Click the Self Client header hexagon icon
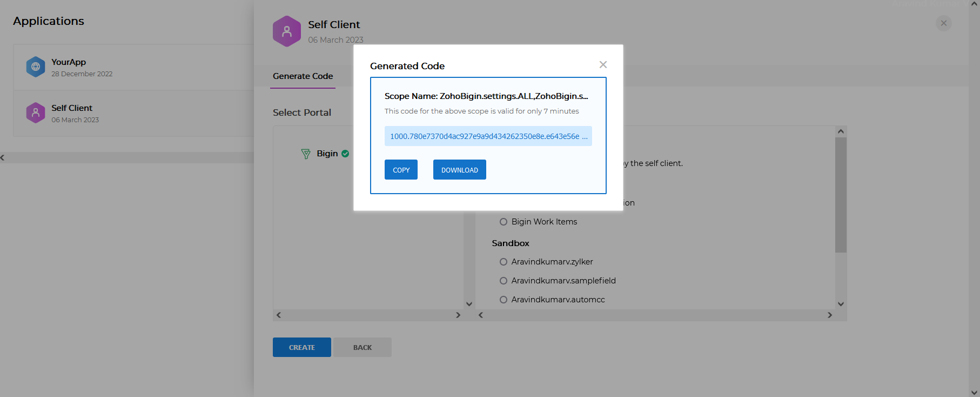Screen dimensions: 980x397 coord(287,31)
